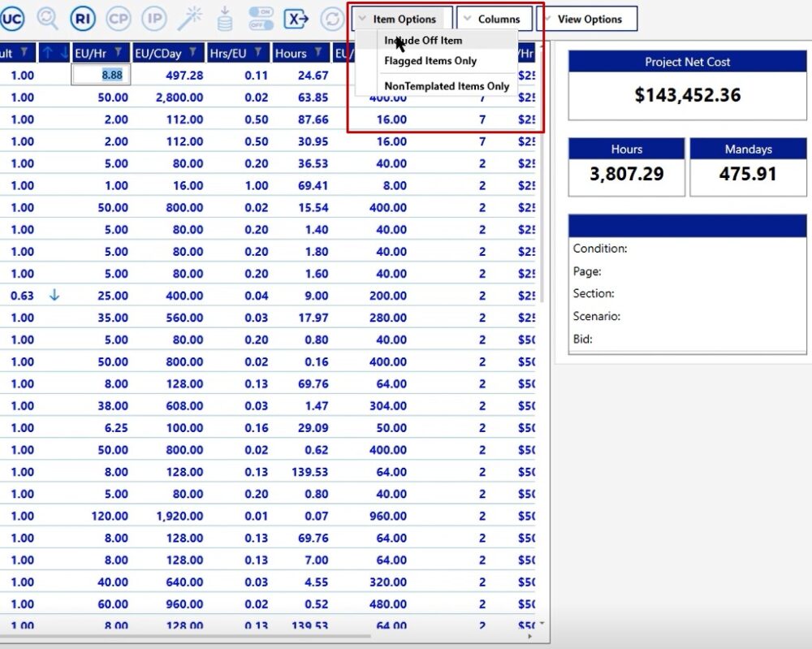812x649 pixels.
Task: Click the magnifier search icon
Action: pos(47,18)
